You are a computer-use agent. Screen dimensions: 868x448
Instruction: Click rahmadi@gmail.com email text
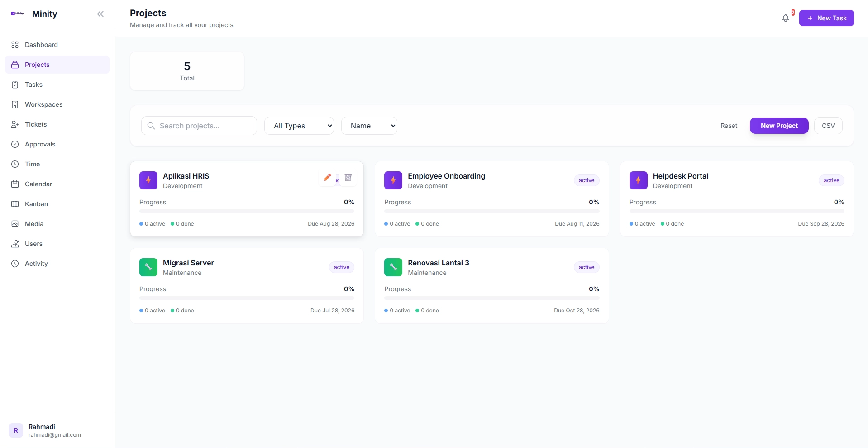coord(55,435)
